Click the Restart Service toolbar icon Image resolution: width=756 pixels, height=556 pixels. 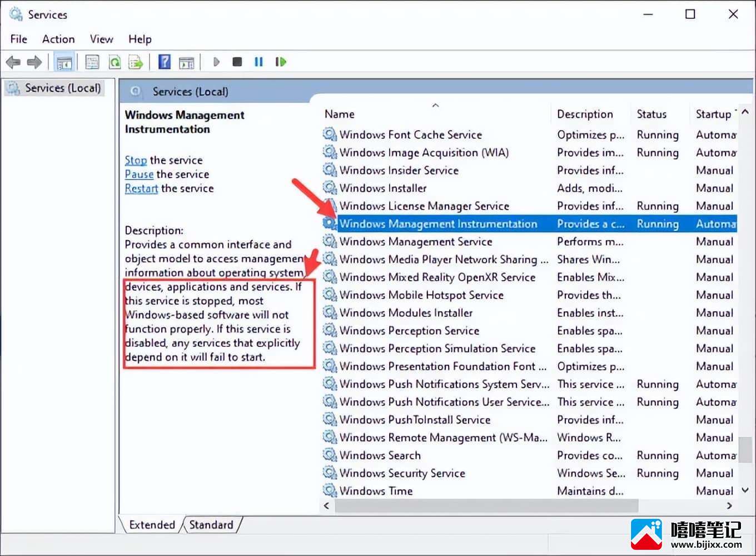pos(281,62)
